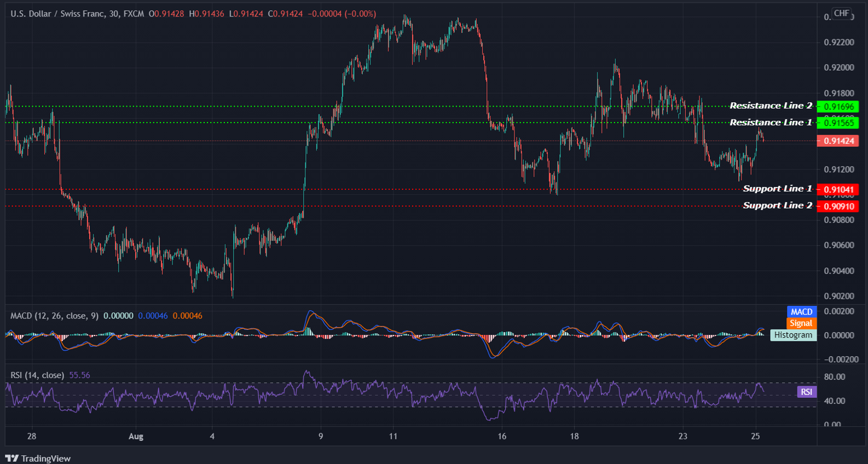This screenshot has height=464, width=868.
Task: Select the Support Line 2 label
Action: [778, 206]
